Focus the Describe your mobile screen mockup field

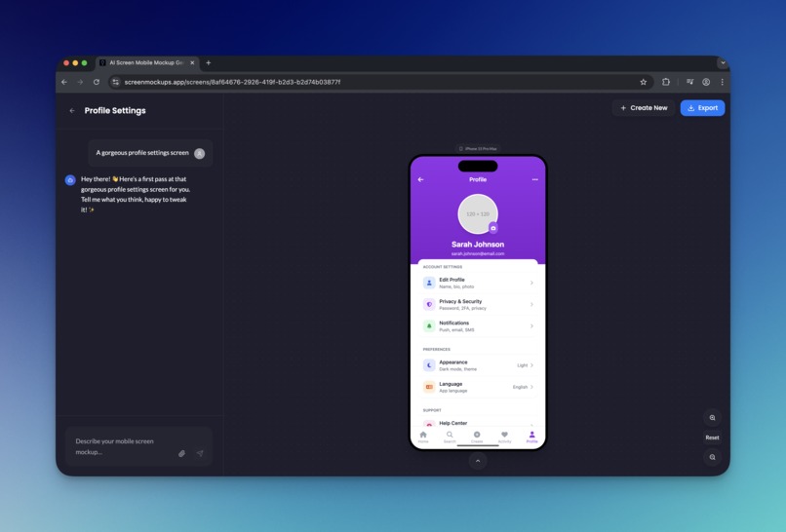138,446
